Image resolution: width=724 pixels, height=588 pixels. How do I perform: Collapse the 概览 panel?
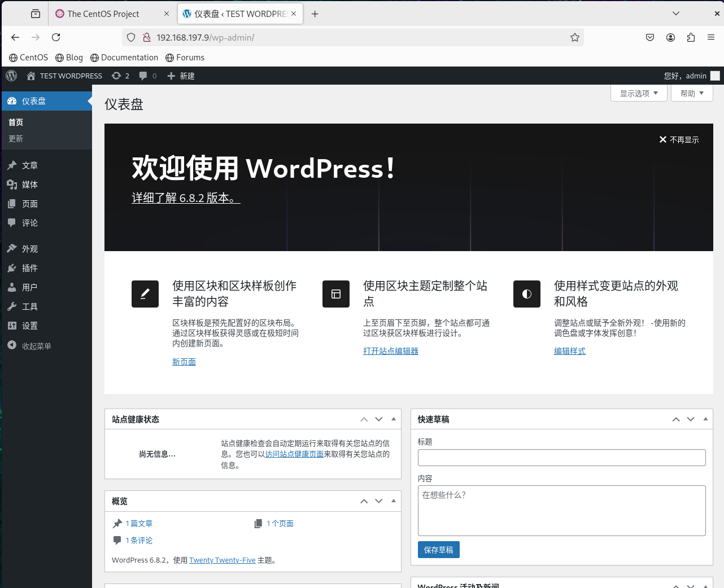click(394, 501)
